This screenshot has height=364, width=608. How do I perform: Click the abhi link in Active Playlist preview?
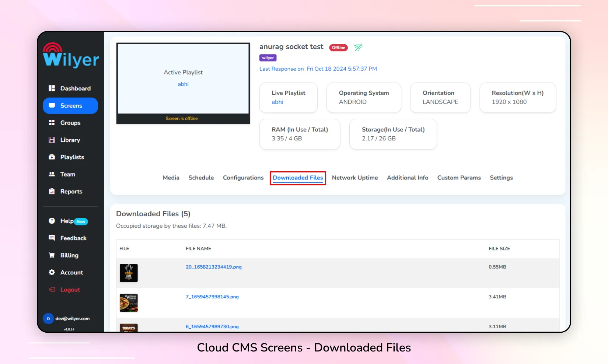[183, 84]
